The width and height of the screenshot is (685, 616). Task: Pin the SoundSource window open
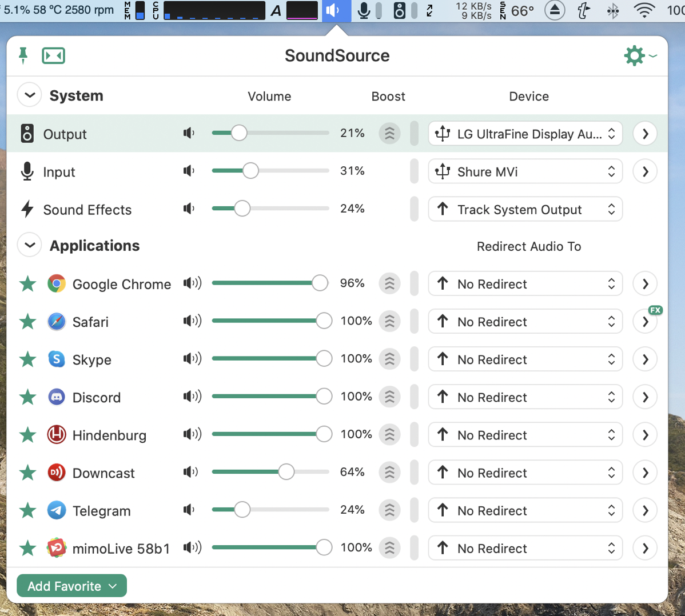tap(23, 55)
